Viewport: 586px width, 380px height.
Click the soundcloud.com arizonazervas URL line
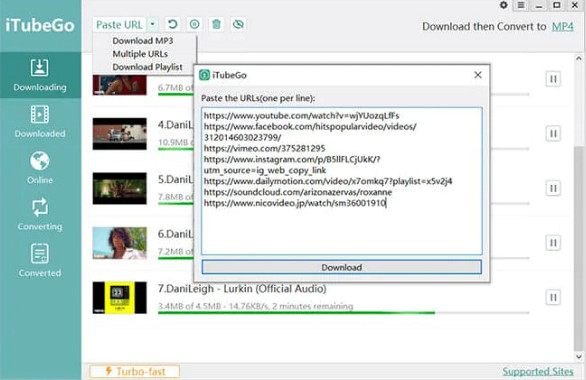tap(298, 192)
